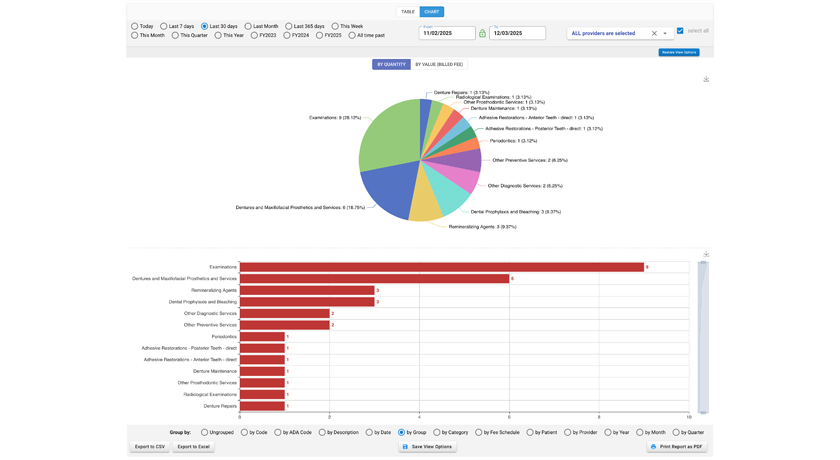
Task: Click Print Report as PDF
Action: tap(677, 447)
